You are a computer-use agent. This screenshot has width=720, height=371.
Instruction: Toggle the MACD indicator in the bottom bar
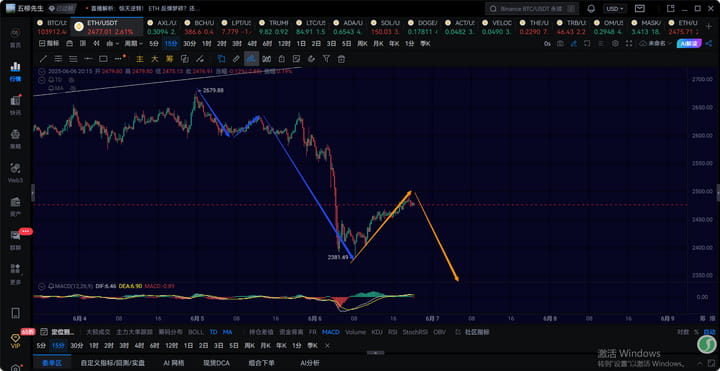(331, 332)
